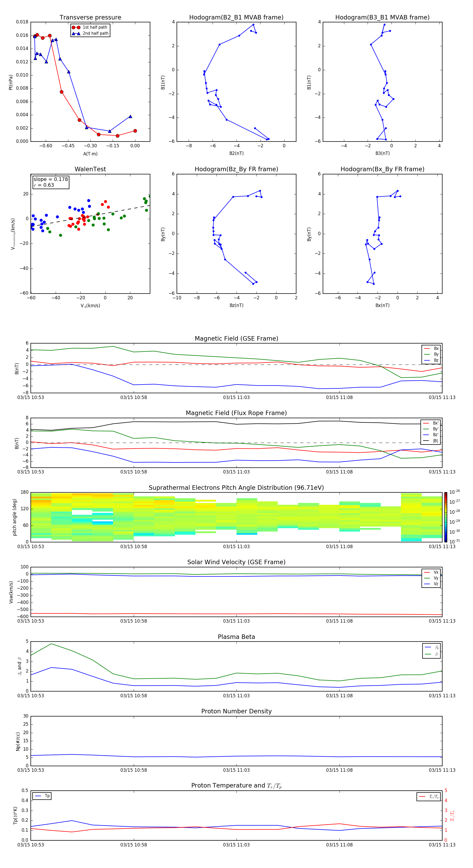
Task: Click 'Hodogram(B2_B1 MVAB frame)' title
Action: coord(236,17)
